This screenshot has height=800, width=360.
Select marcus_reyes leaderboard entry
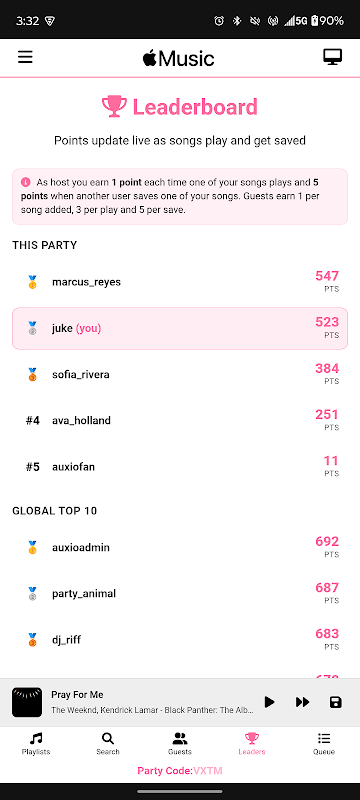coord(180,282)
